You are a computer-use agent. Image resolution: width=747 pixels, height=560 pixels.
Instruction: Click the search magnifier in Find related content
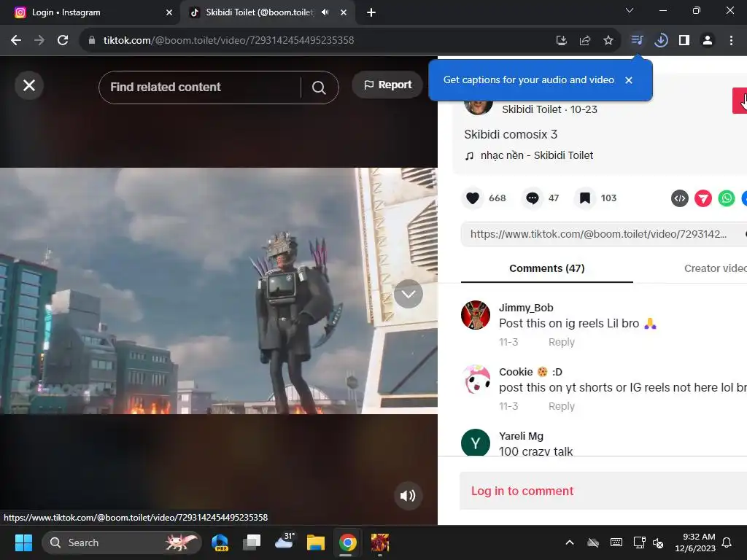[319, 87]
